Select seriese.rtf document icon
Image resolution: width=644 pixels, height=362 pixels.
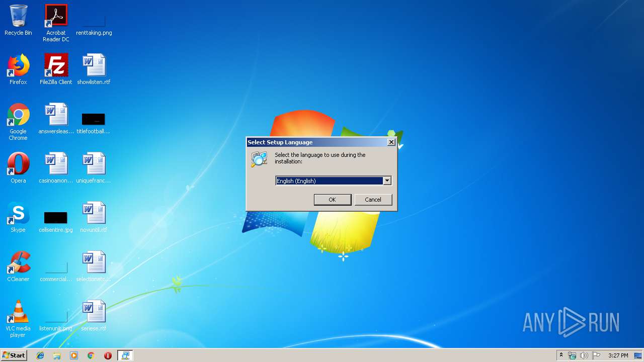[x=94, y=316]
